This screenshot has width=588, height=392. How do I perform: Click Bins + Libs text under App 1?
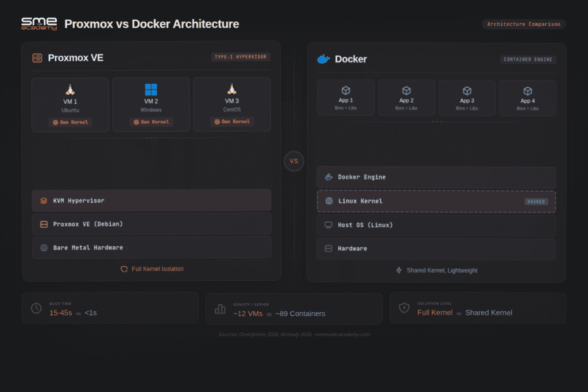pyautogui.click(x=346, y=108)
